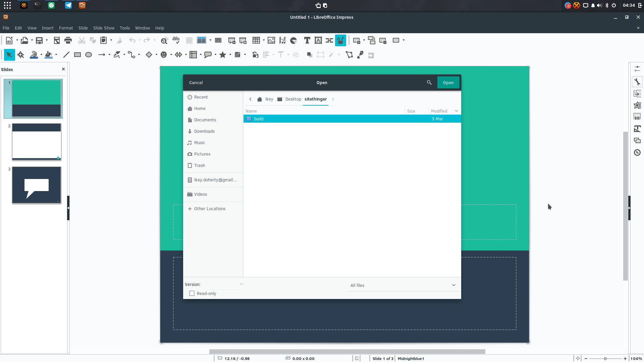Select the Ellipse drawing tool
644x362 pixels.
point(89,55)
